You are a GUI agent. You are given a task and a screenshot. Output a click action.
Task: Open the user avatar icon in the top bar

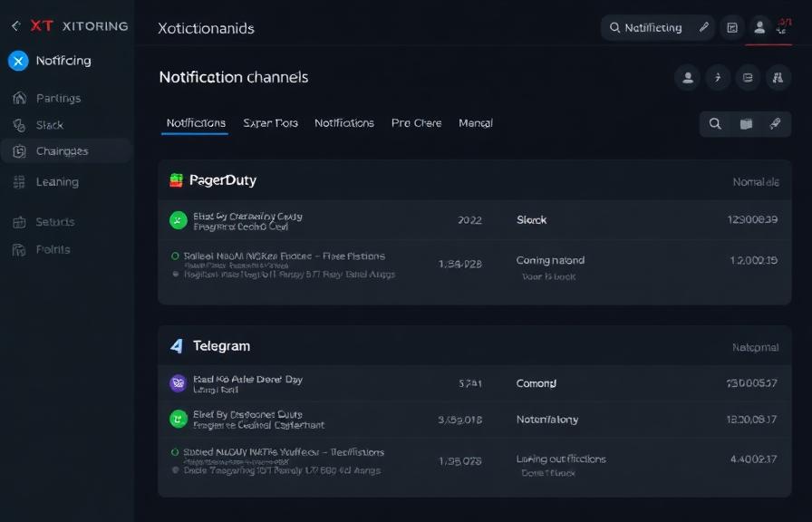tap(759, 27)
